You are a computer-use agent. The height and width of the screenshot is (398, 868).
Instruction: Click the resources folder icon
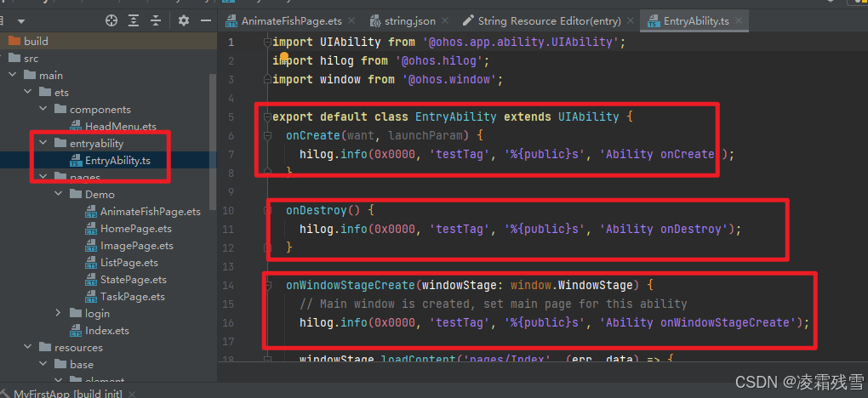pos(45,348)
